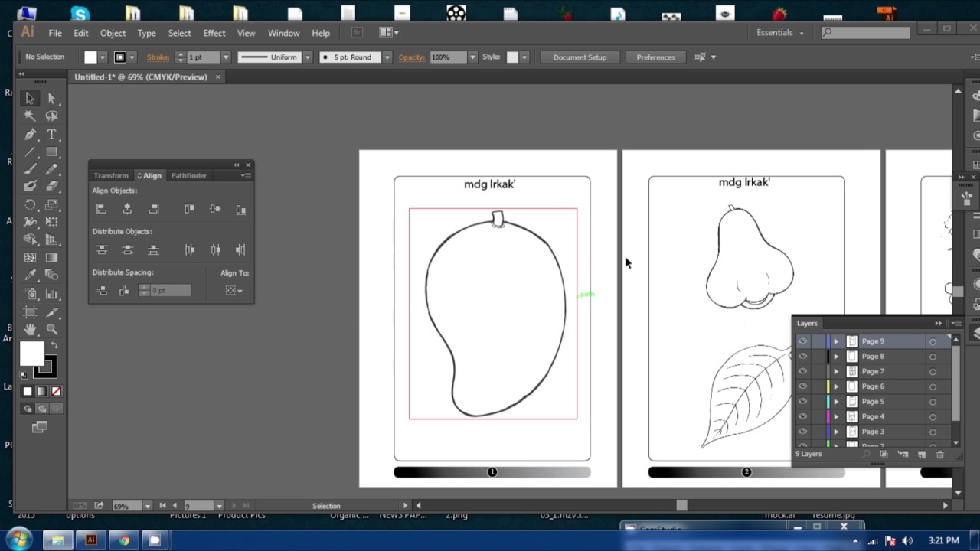Create new layer from Layers panel

[922, 455]
